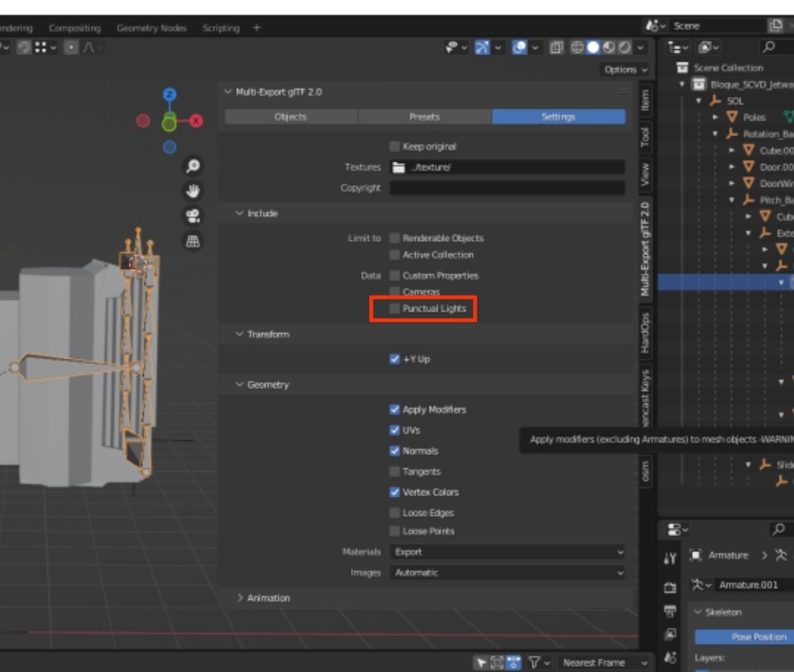The width and height of the screenshot is (794, 672).
Task: Click the Copyright text field
Action: click(507, 188)
